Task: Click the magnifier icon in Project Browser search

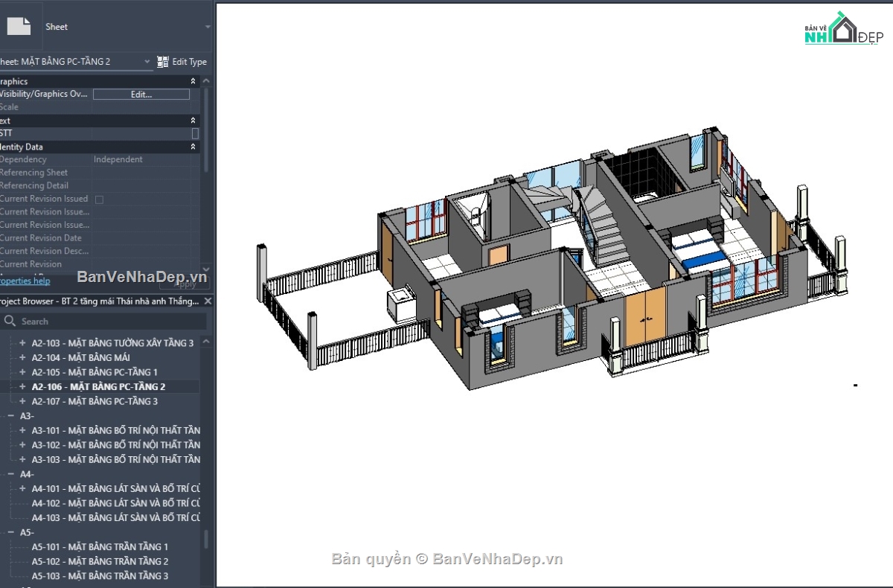Action: click(10, 321)
